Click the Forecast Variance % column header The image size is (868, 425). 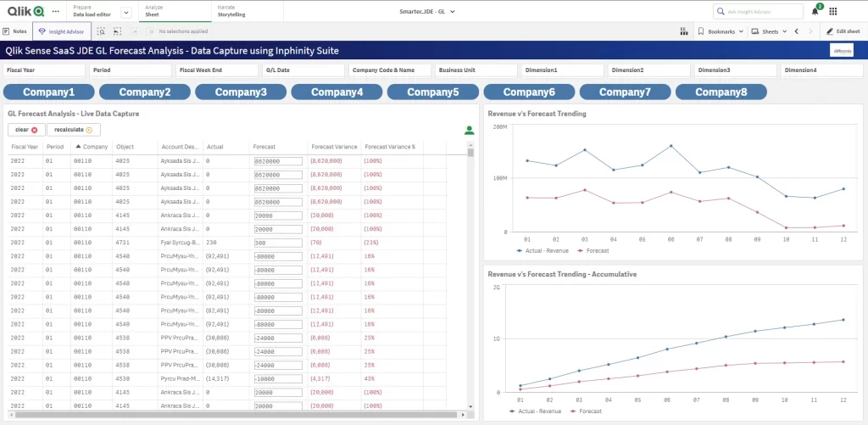point(390,147)
